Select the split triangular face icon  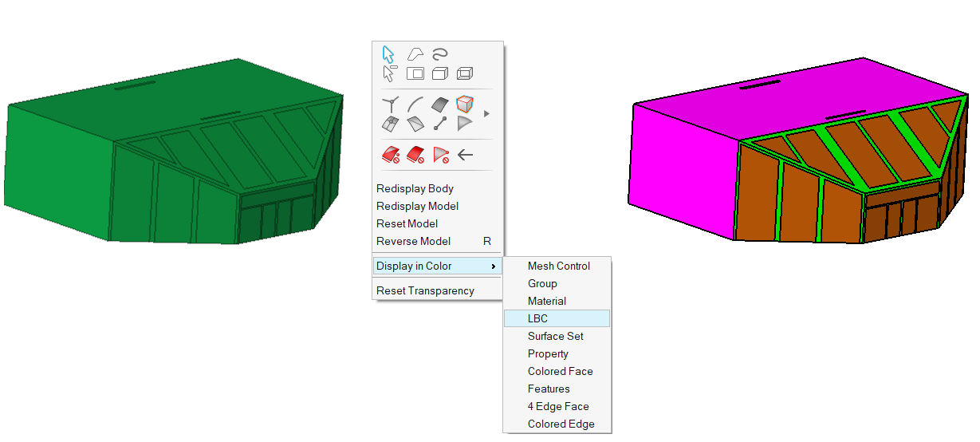pos(415,124)
